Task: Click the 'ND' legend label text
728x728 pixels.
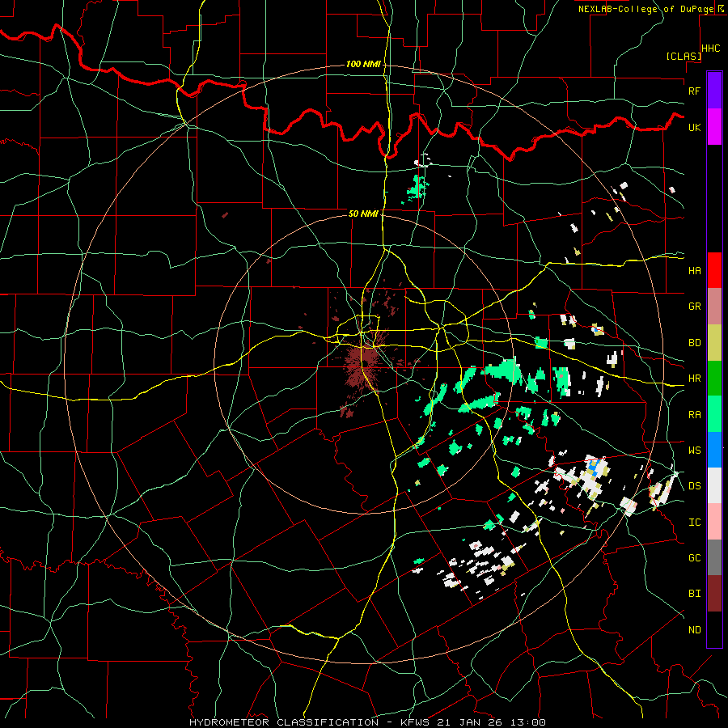Action: coord(694,630)
